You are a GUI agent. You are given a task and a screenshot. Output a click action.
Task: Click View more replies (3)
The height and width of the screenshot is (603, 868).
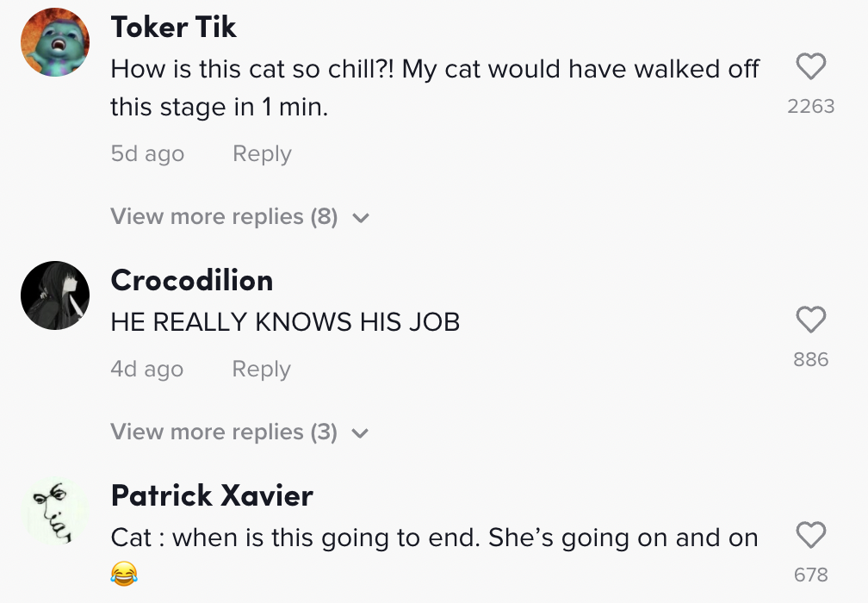224,432
